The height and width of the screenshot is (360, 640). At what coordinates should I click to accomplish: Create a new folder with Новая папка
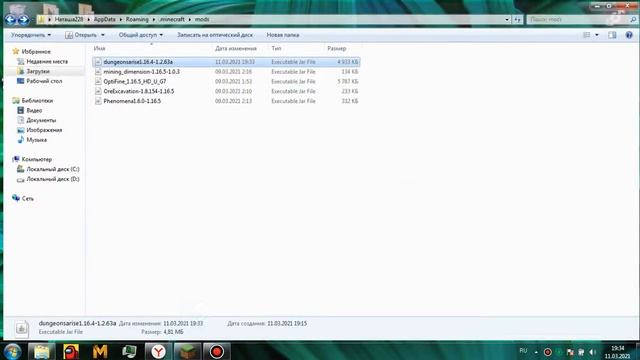click(x=283, y=35)
